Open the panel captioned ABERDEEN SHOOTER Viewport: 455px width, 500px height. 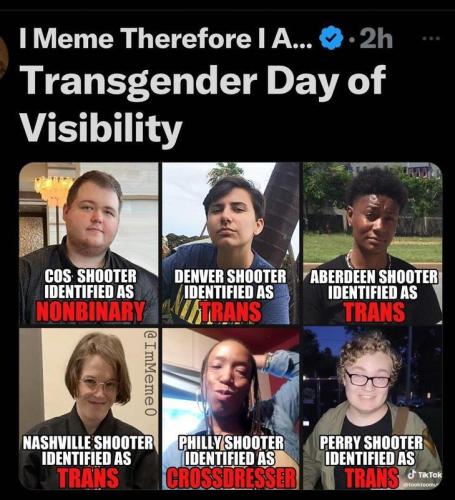click(x=372, y=243)
